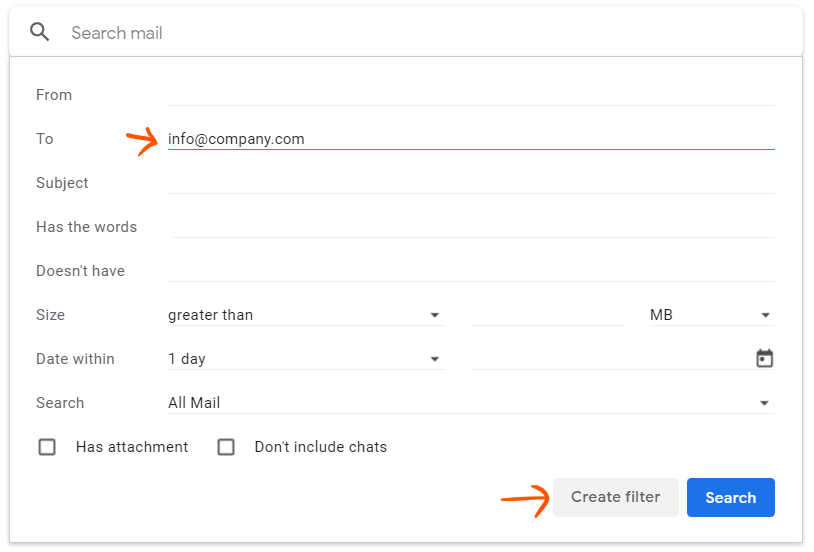814x552 pixels.
Task: Open the size comparison 'greater than' dropdown
Action: [305, 315]
